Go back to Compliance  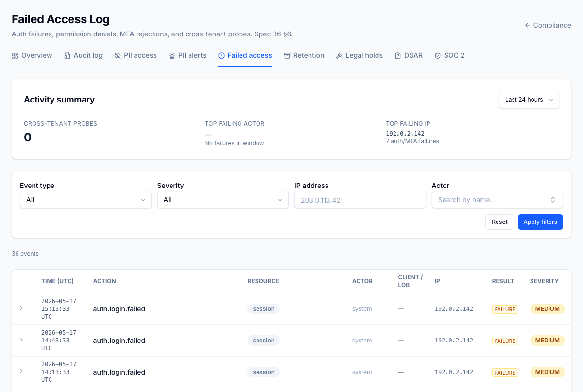click(548, 25)
